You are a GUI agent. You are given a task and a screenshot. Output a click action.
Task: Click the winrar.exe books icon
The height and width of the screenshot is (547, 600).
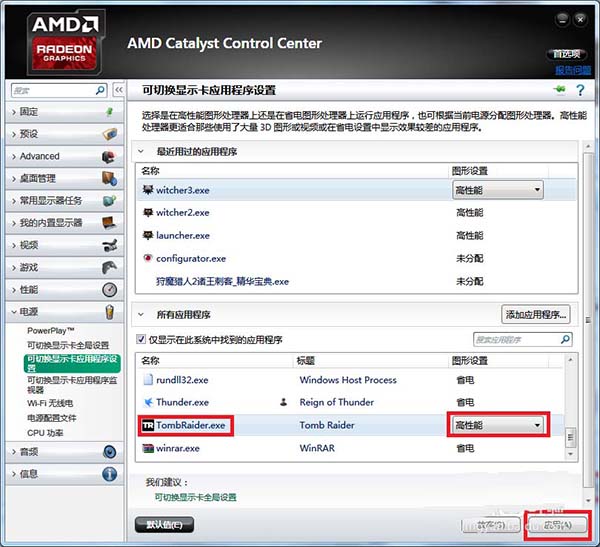(148, 447)
